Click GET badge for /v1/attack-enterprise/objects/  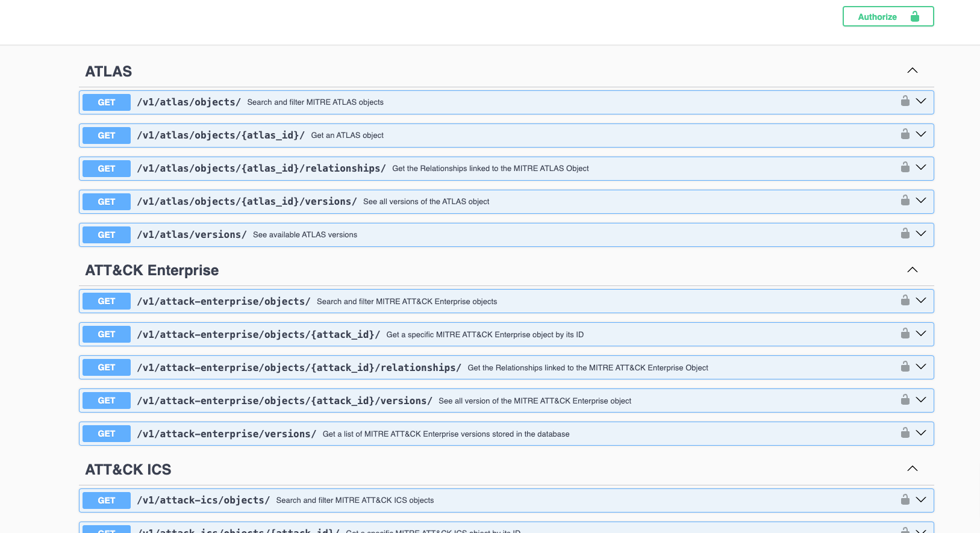(x=107, y=301)
